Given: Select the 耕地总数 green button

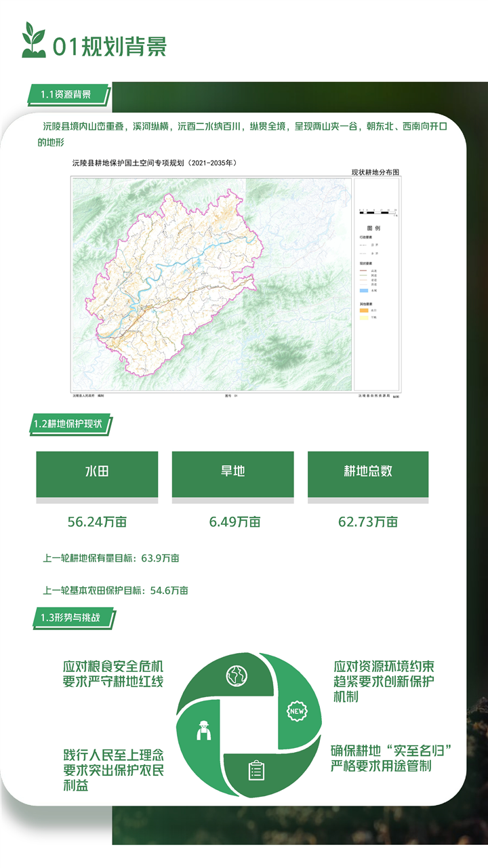Looking at the screenshot, I should pyautogui.click(x=368, y=471).
